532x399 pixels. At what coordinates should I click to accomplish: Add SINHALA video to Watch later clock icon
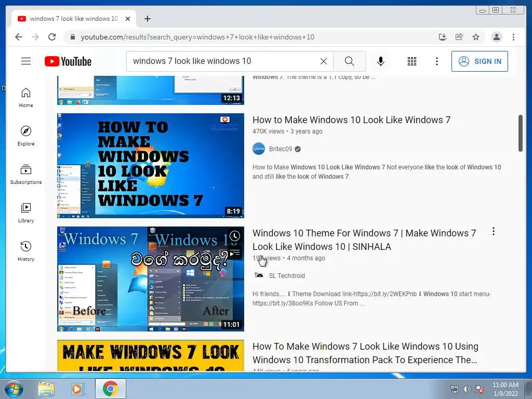coord(234,236)
